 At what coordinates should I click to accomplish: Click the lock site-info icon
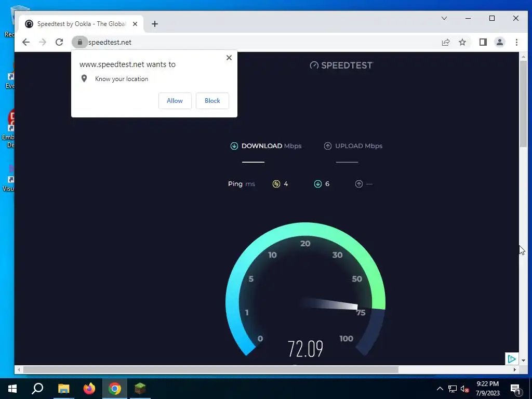tap(79, 42)
